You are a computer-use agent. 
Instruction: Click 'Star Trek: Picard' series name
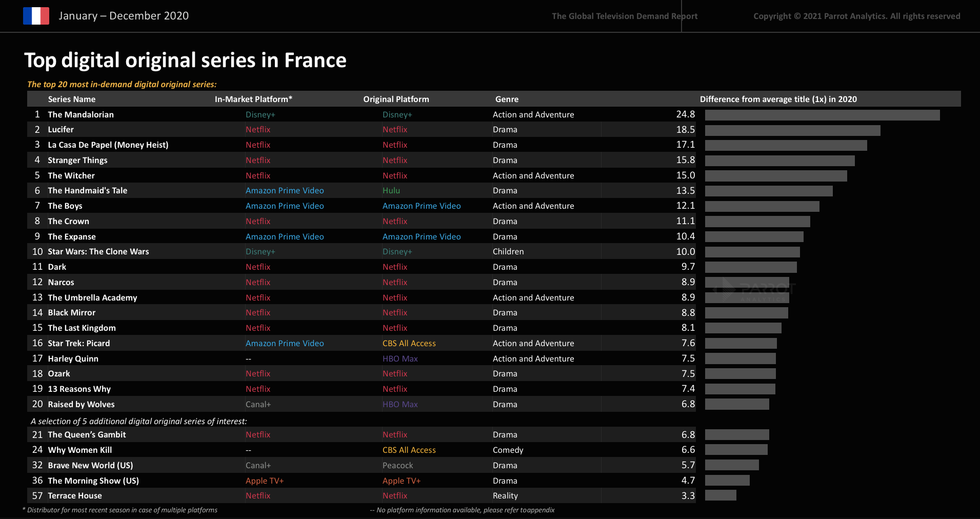point(78,343)
